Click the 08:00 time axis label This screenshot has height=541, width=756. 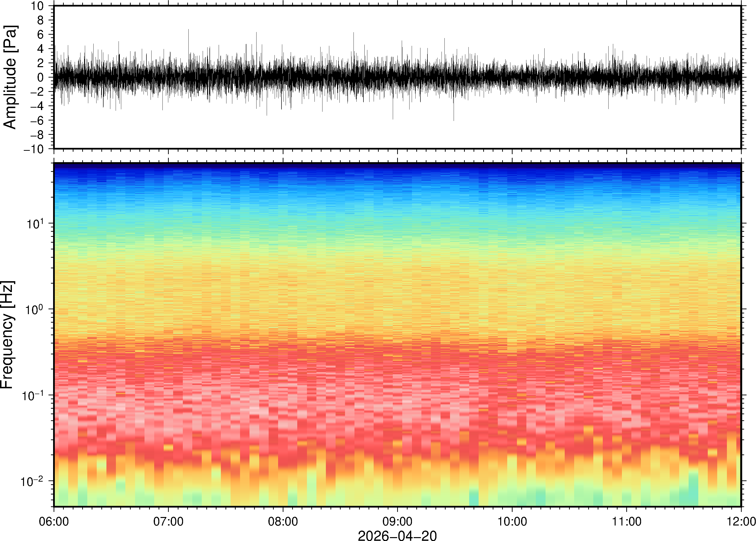click(x=283, y=521)
